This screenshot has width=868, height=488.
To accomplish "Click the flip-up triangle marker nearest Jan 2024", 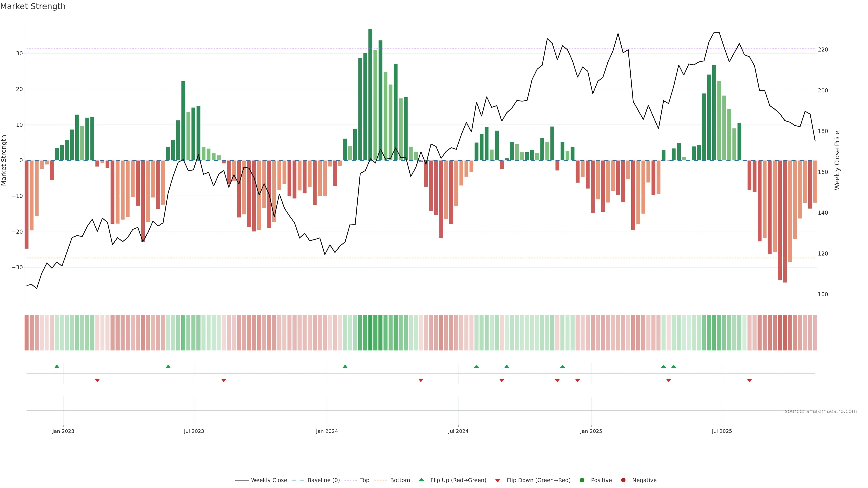I will [x=345, y=366].
